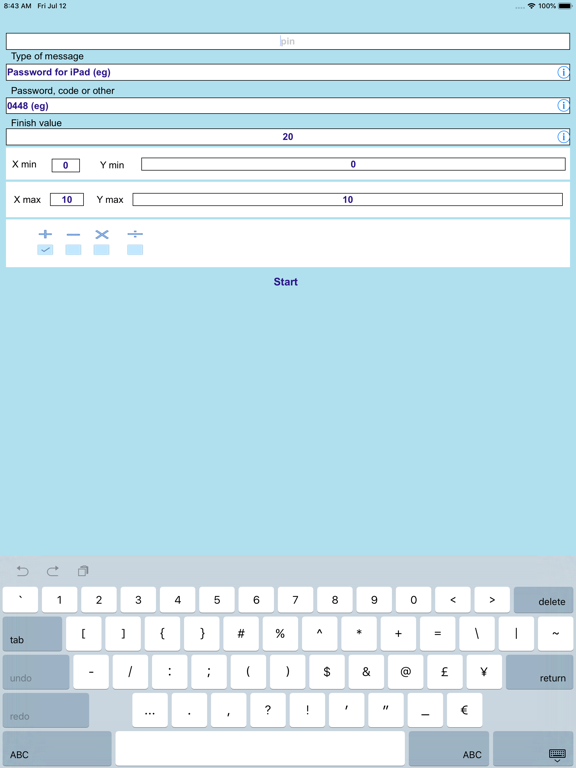
Task: Click the keyboard undo arrow icon
Action: 23,571
